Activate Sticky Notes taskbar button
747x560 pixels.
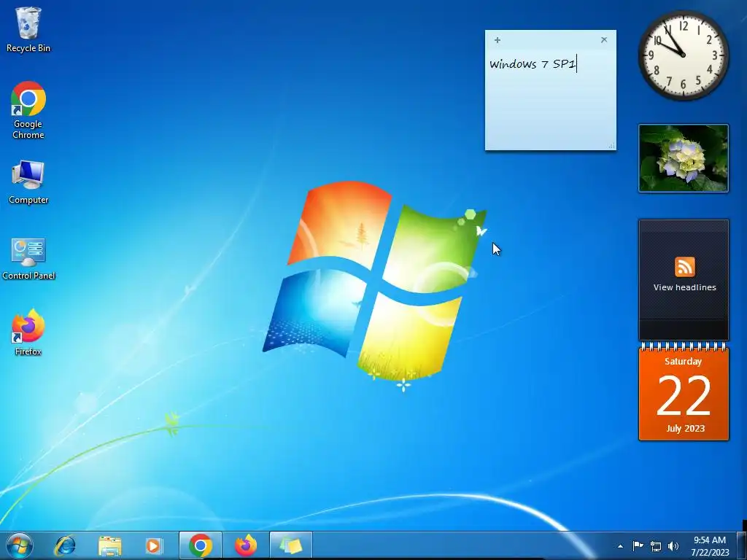290,545
